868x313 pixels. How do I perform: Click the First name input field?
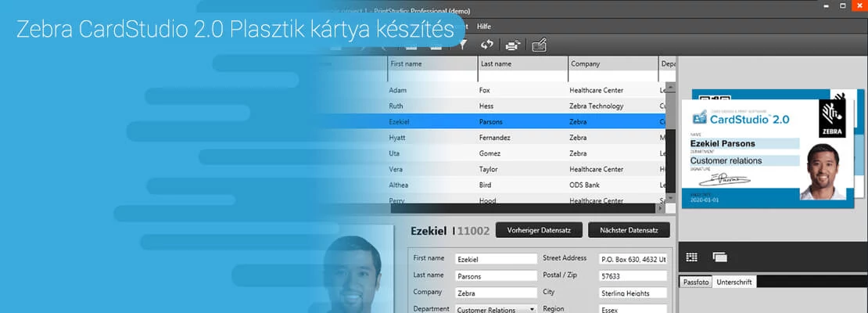click(x=496, y=259)
